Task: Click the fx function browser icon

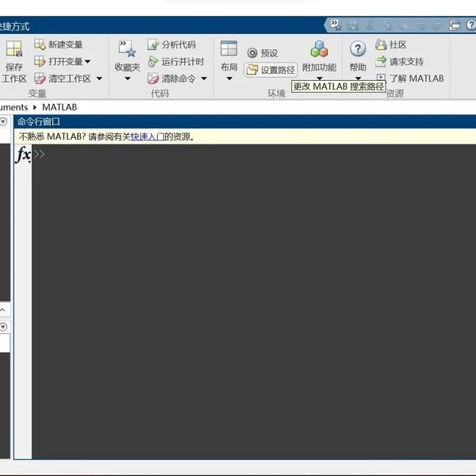Action: coord(23,155)
